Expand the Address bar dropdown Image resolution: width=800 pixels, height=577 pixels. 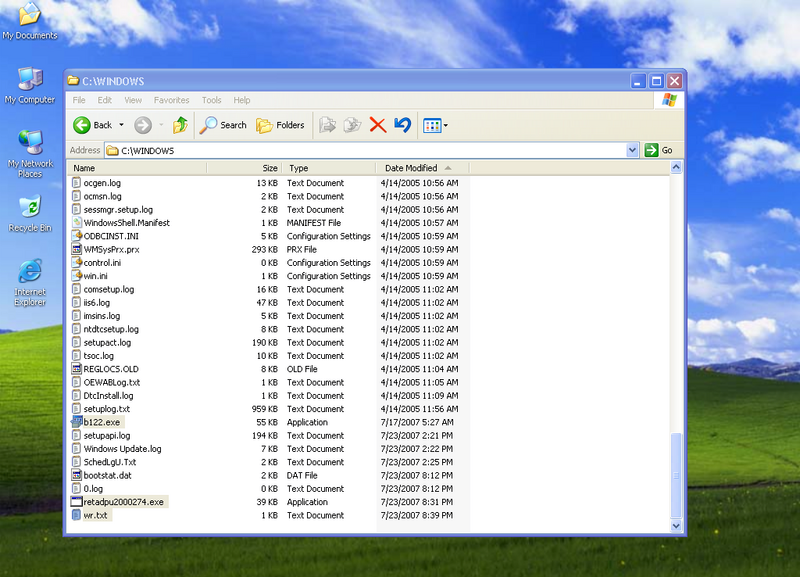[x=632, y=150]
